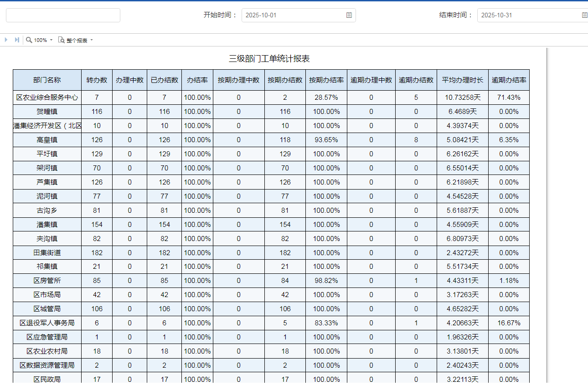Image resolution: width=588 pixels, height=385 pixels.
Task: Click the 平均办理时长 column header
Action: (x=462, y=80)
